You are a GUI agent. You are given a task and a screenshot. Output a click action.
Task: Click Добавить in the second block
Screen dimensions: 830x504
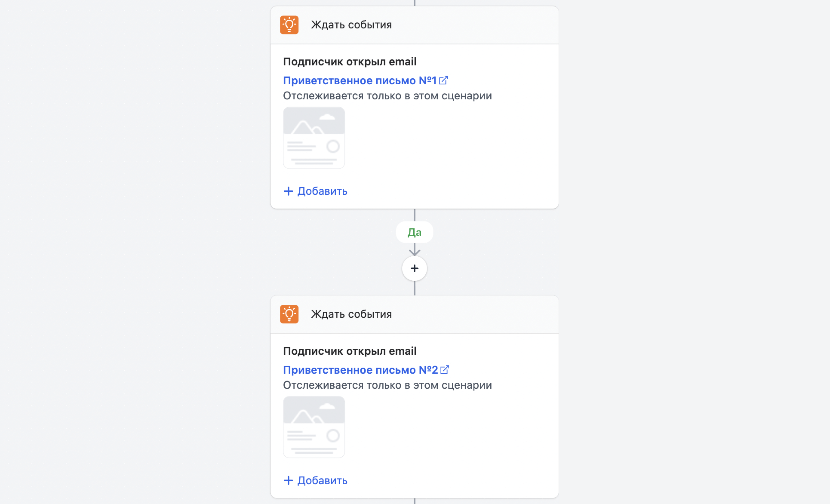coord(322,480)
